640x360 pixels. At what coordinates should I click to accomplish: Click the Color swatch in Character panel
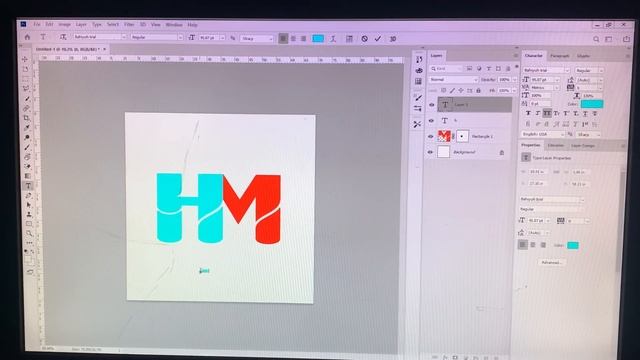pos(592,104)
